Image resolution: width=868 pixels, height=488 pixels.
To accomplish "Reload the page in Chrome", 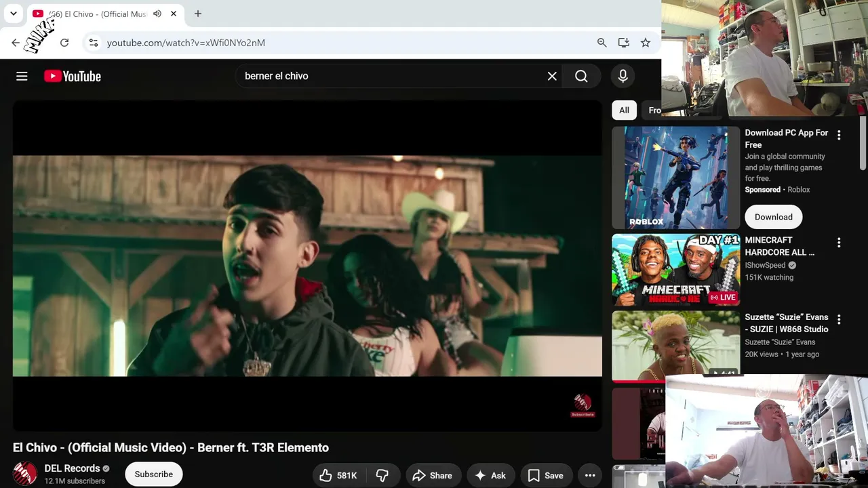I will click(64, 43).
